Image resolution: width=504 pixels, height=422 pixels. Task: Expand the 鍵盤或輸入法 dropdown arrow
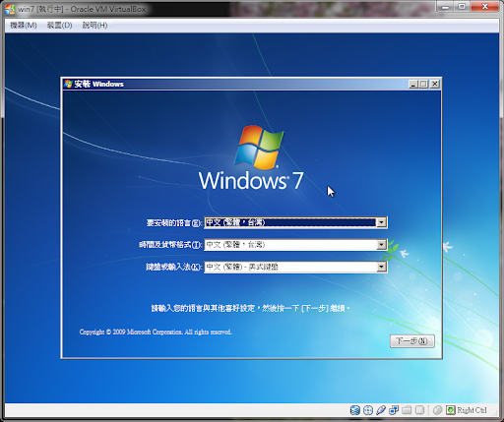pyautogui.click(x=381, y=267)
